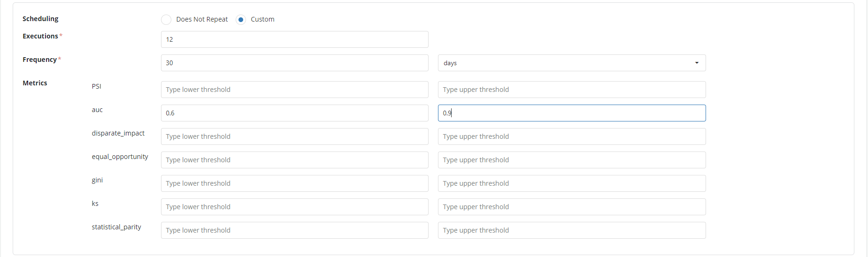868x257 pixels.
Task: Select the Custom scheduling radio button
Action: pos(241,19)
